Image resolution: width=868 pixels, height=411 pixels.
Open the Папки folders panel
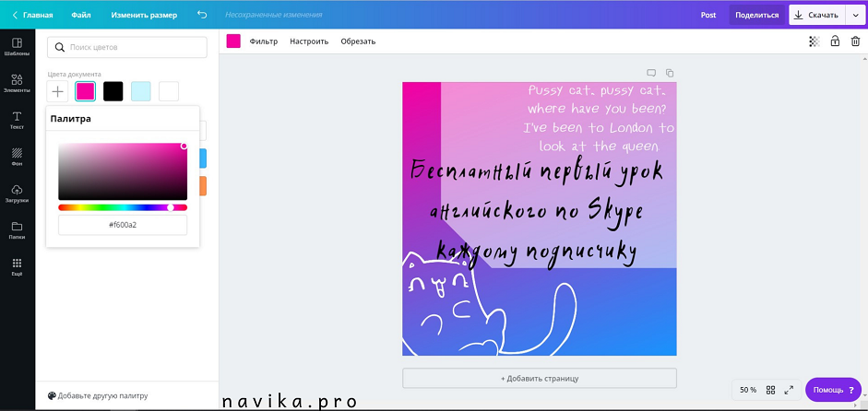click(17, 230)
